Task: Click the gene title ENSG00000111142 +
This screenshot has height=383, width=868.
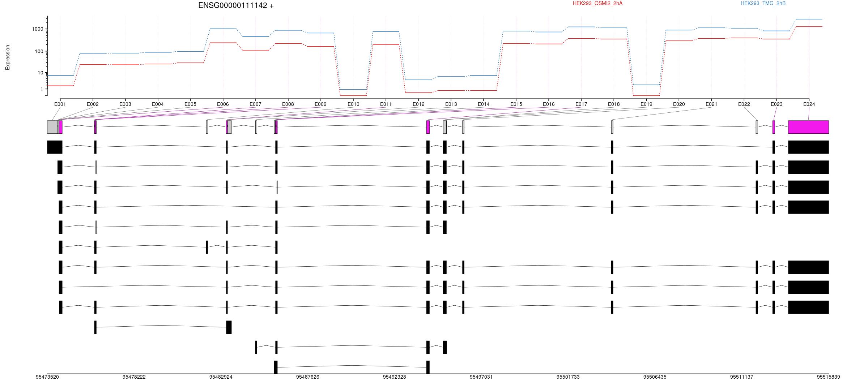Action: tap(236, 5)
